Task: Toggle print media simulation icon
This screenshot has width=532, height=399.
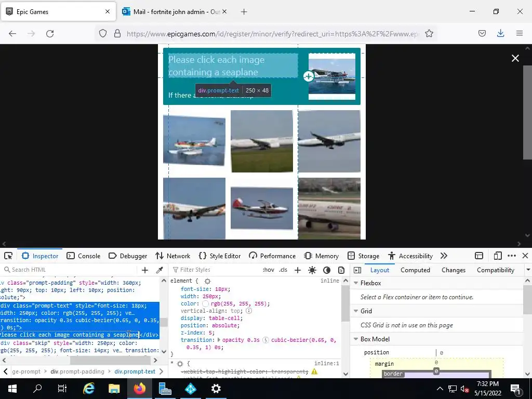Action: [x=341, y=270]
